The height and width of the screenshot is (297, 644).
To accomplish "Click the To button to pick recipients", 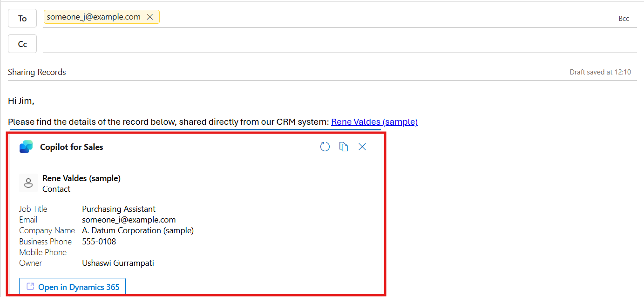I will click(22, 18).
